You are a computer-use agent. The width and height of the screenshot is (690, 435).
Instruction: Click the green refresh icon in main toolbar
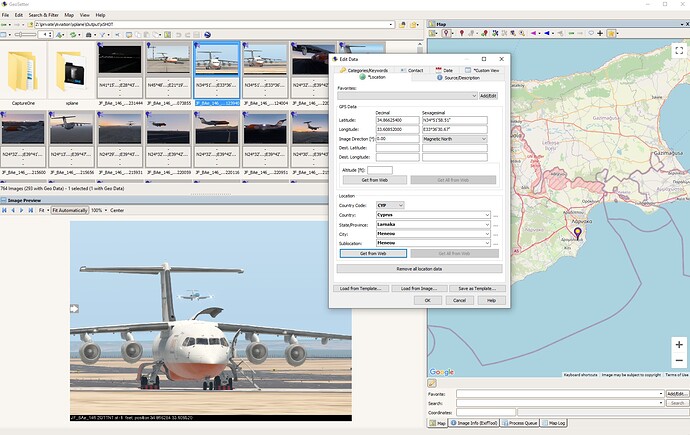coord(73,34)
